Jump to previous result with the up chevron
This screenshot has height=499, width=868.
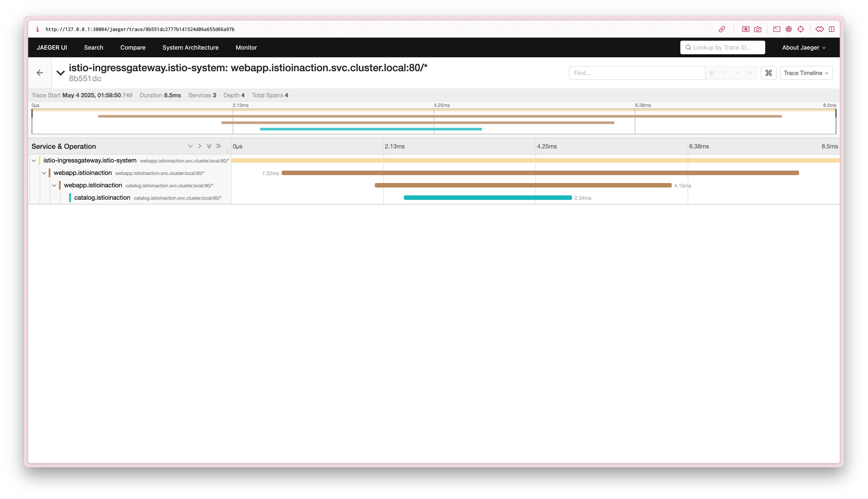click(725, 73)
